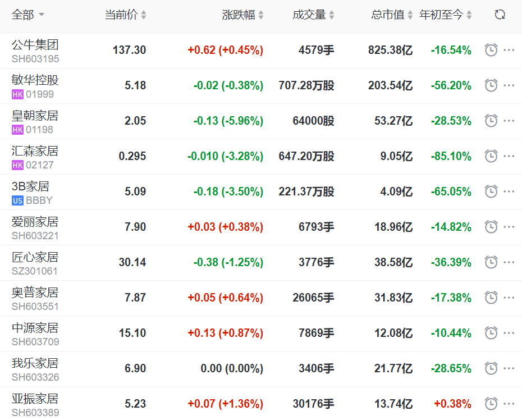Open more options for 匠心家居 row
This screenshot has height=420, width=522.
pos(509,262)
